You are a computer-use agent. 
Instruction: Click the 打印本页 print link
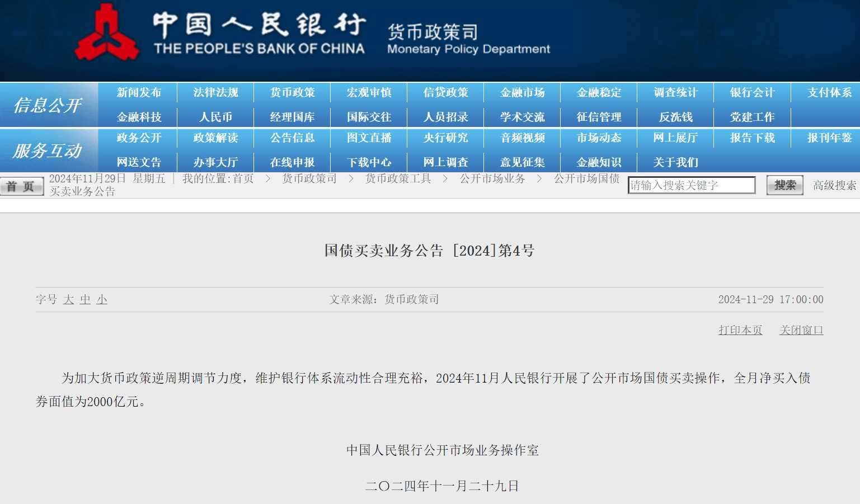click(740, 330)
